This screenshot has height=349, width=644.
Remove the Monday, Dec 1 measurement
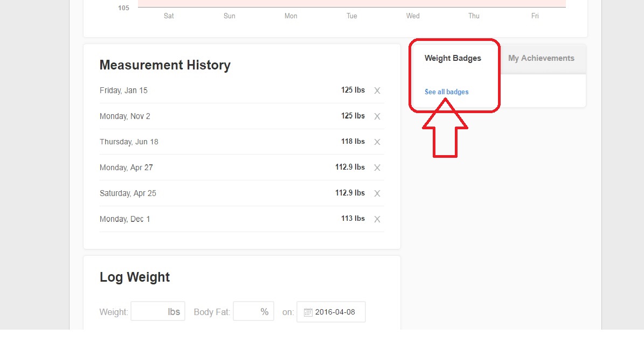click(377, 219)
